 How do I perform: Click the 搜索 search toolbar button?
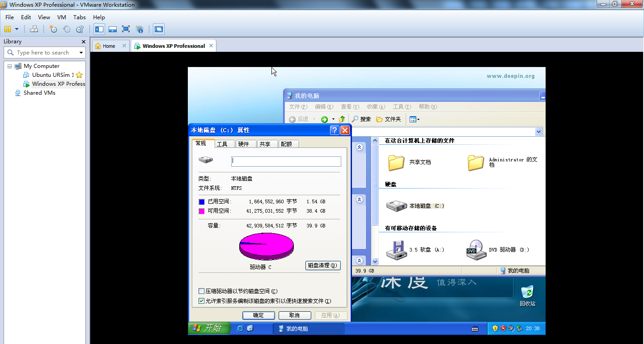(x=361, y=119)
